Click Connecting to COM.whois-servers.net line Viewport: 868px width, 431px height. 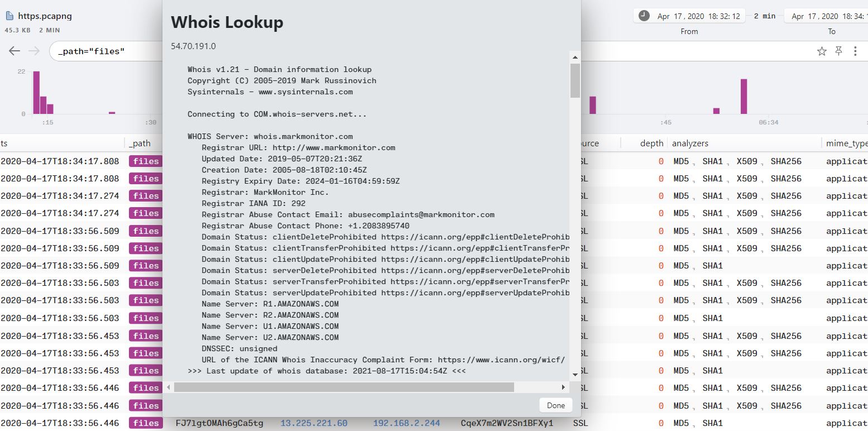tap(277, 114)
